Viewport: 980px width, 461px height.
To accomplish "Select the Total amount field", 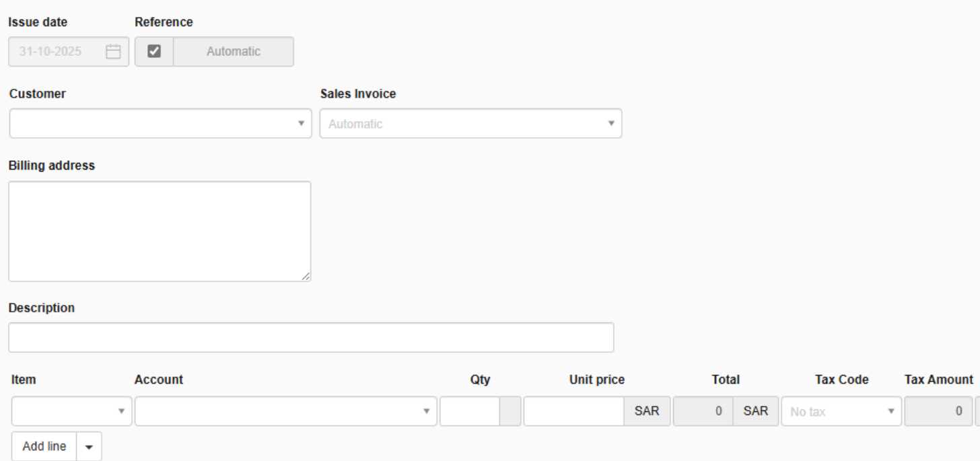I will (x=703, y=411).
